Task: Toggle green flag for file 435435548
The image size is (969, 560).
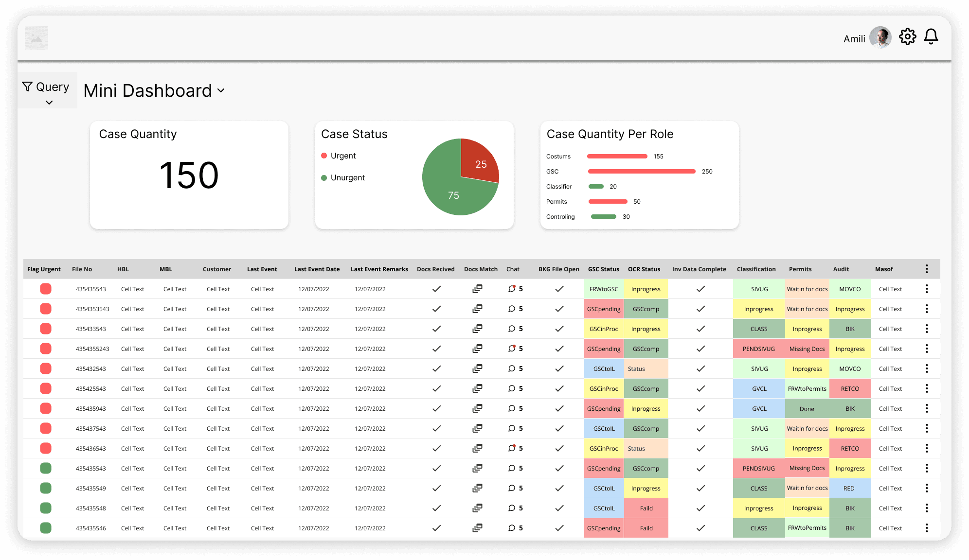Action: (46, 508)
